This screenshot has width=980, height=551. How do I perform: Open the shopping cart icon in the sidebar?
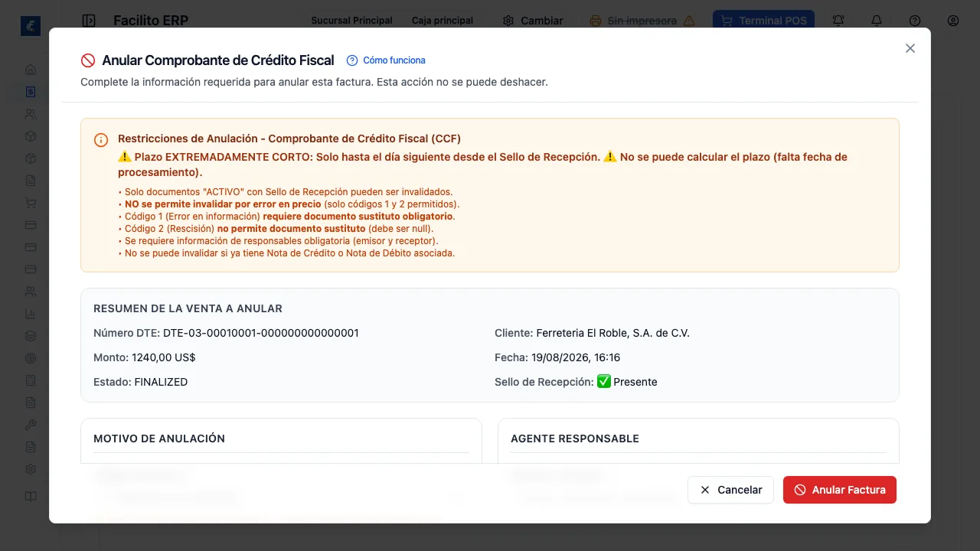(x=31, y=203)
